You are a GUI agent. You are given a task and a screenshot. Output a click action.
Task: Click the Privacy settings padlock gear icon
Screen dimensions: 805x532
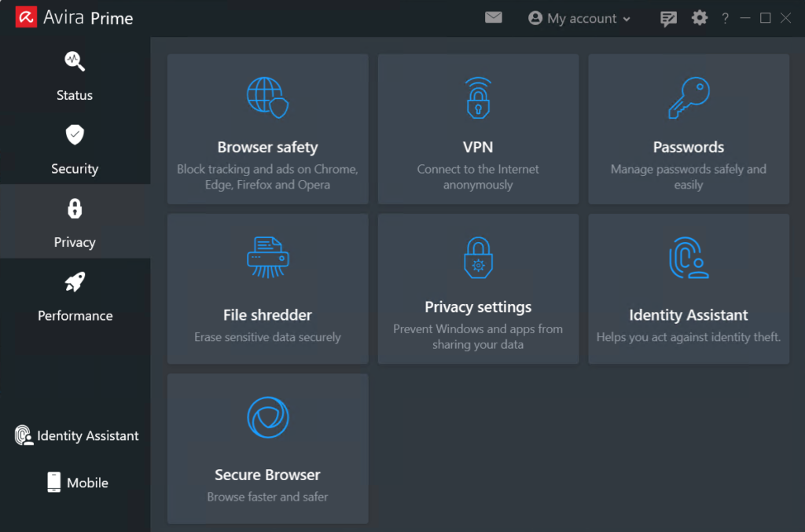[x=478, y=257]
